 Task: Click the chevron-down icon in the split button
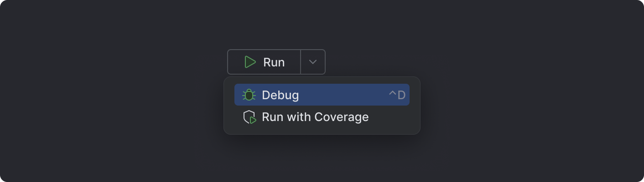coord(313,62)
